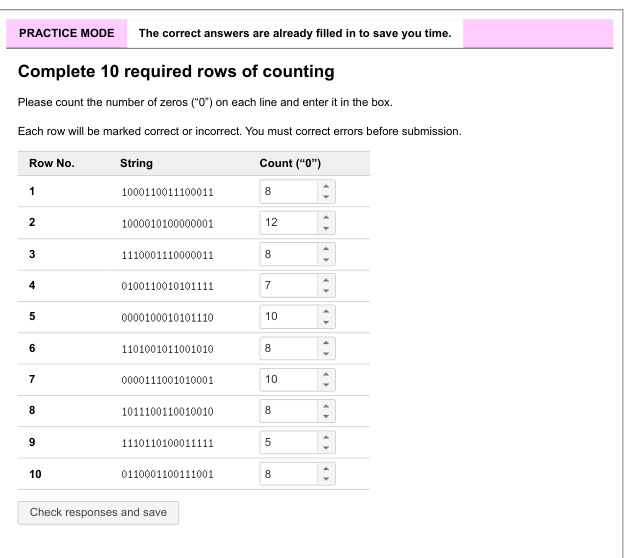Focus the row 1 count input box

click(286, 190)
